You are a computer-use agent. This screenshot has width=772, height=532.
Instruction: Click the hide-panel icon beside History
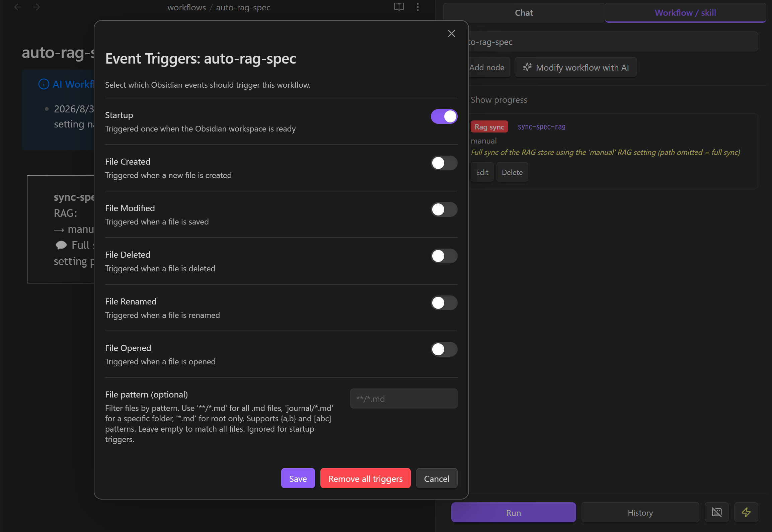tap(717, 513)
